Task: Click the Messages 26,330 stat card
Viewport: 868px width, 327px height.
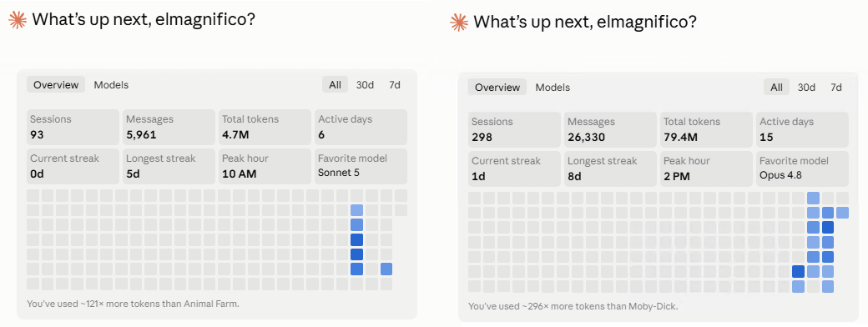Action: [611, 130]
